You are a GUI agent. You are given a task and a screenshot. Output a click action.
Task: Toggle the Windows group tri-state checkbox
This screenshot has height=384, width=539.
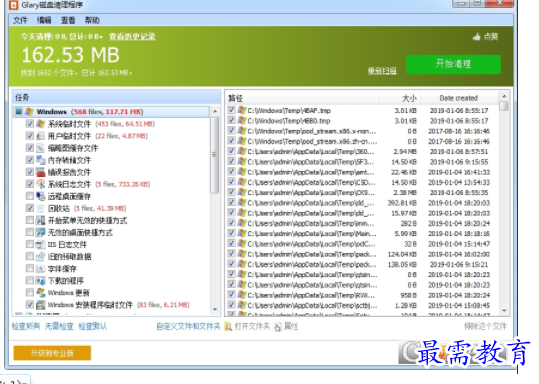(x=19, y=112)
